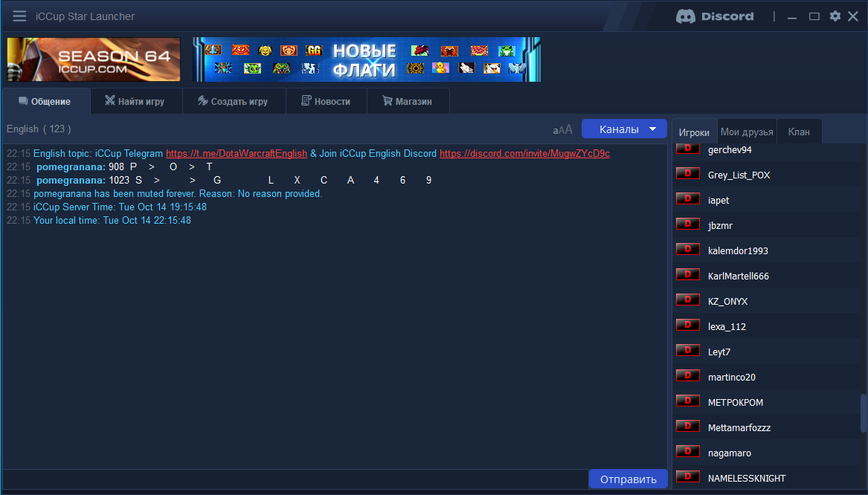Click rank badge next to Mettamarfozzz
868x495 pixels.
coord(688,426)
